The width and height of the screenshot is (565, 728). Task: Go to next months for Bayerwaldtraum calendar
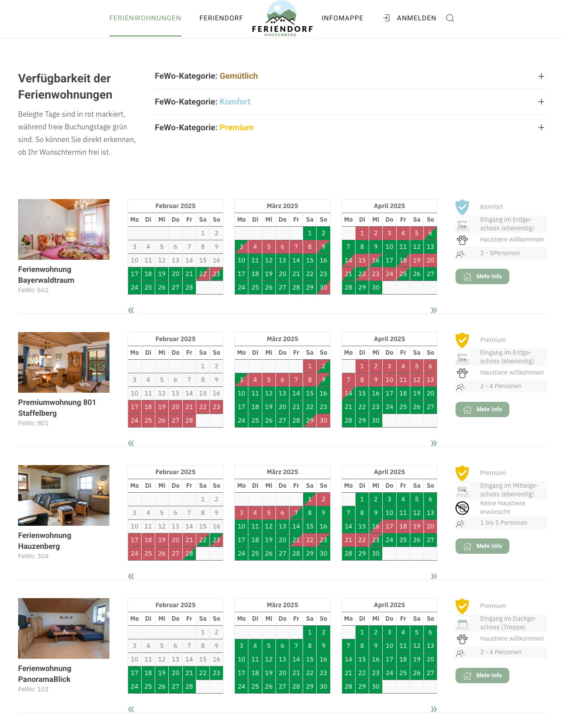coord(434,310)
